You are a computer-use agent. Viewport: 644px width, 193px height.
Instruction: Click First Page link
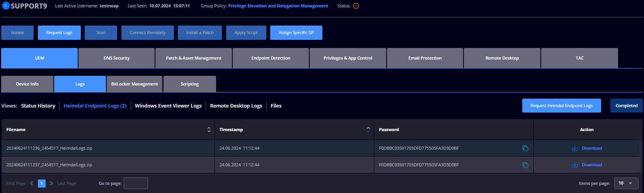click(x=16, y=183)
